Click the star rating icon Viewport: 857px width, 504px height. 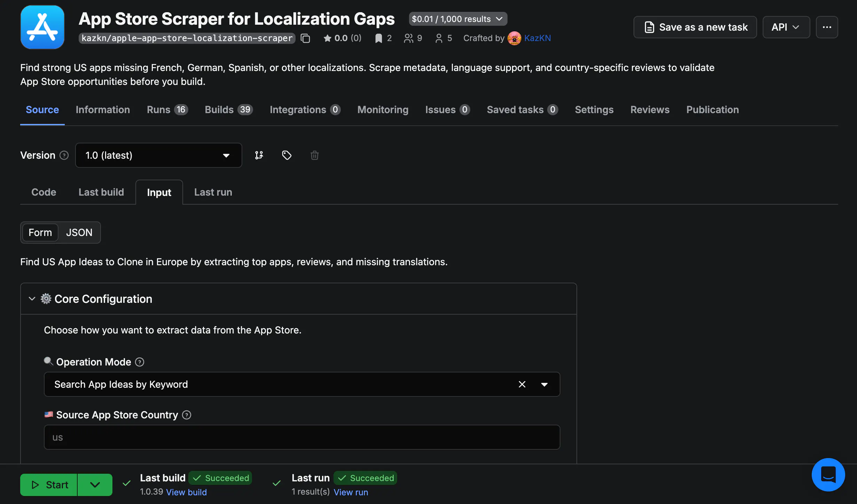[x=327, y=38]
